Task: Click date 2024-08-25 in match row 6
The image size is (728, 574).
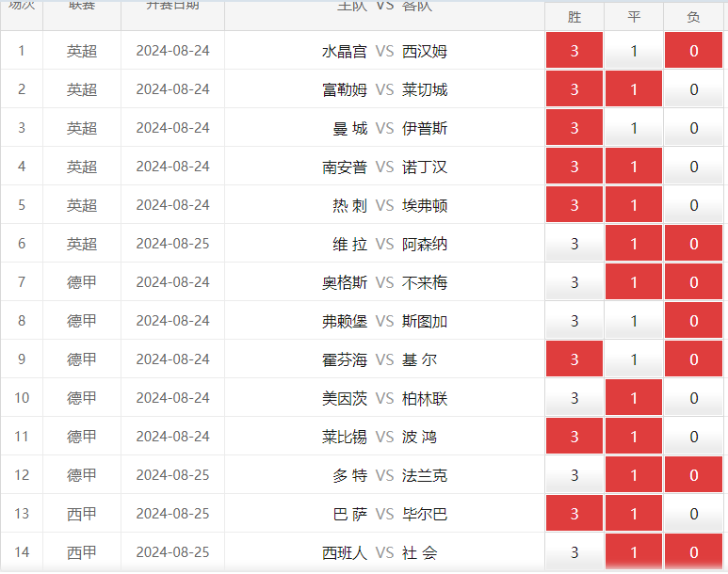Action: pos(172,243)
